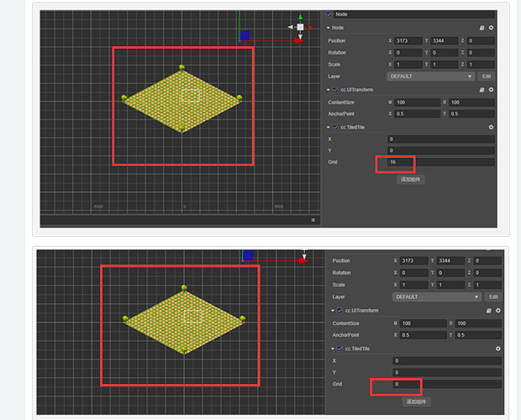This screenshot has height=420, width=521.
Task: Disable cc.TiledTile component checkbox, lower screenshot
Action: (x=339, y=349)
